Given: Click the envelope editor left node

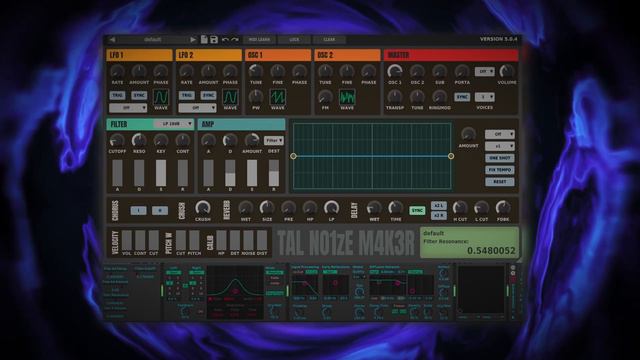Looking at the screenshot, I should point(293,156).
